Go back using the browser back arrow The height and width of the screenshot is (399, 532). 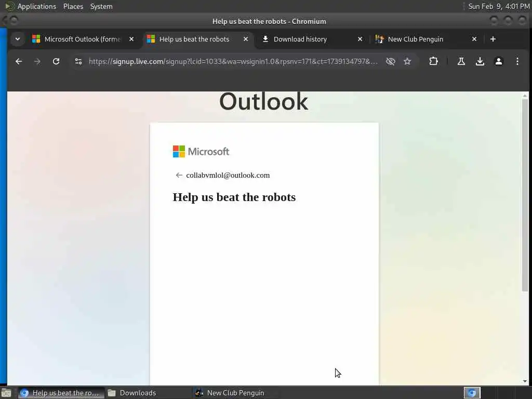19,61
